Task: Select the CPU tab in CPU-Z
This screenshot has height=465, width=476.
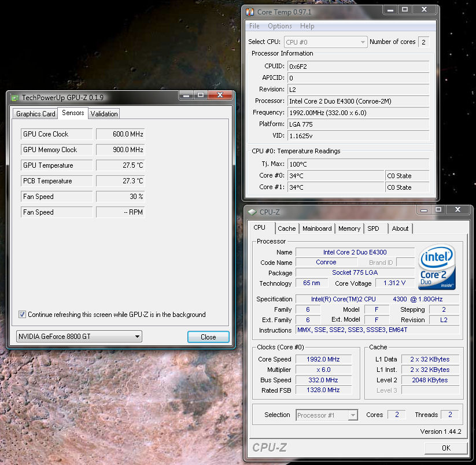Action: 260,228
